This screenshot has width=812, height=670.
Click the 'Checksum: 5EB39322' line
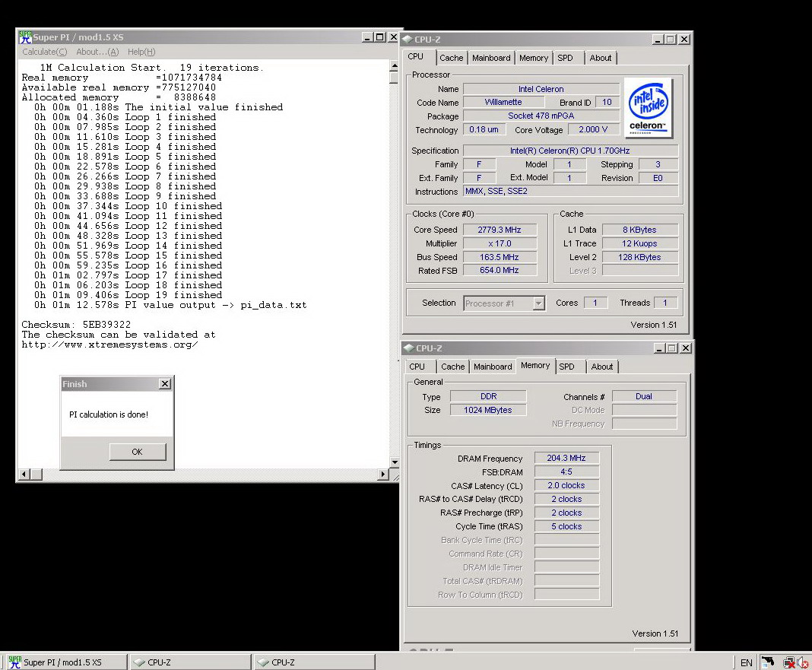(76, 325)
